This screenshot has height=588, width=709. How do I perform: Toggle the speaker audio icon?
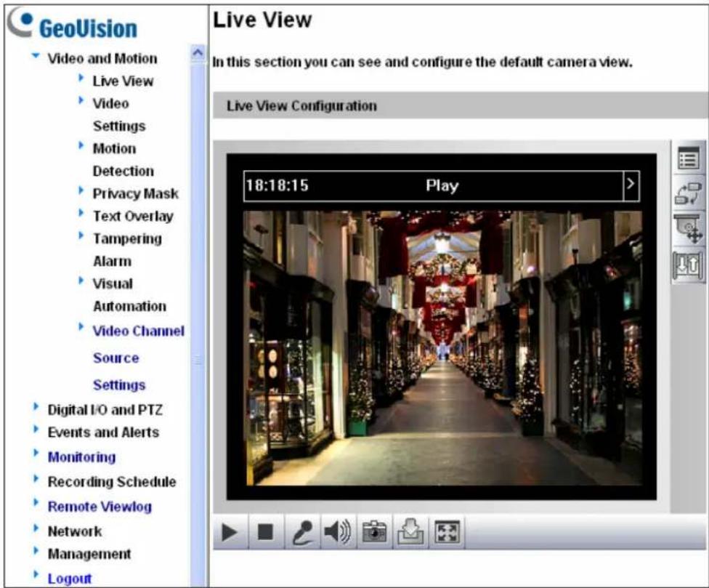[x=338, y=532]
